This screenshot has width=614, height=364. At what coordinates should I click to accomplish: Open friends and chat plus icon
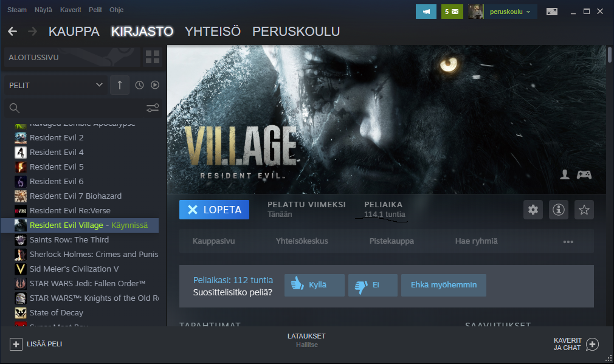tap(592, 344)
